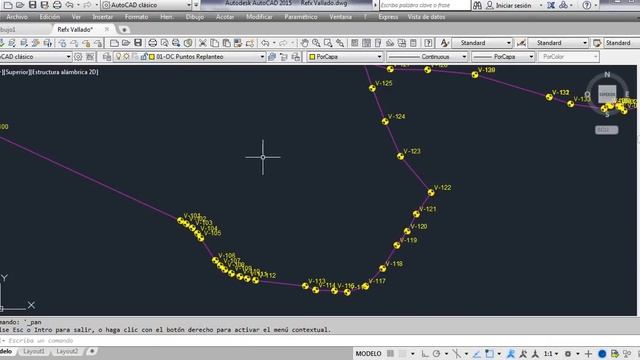The width and height of the screenshot is (640, 360).
Task: Open the Archivo menu
Action: tap(17, 17)
